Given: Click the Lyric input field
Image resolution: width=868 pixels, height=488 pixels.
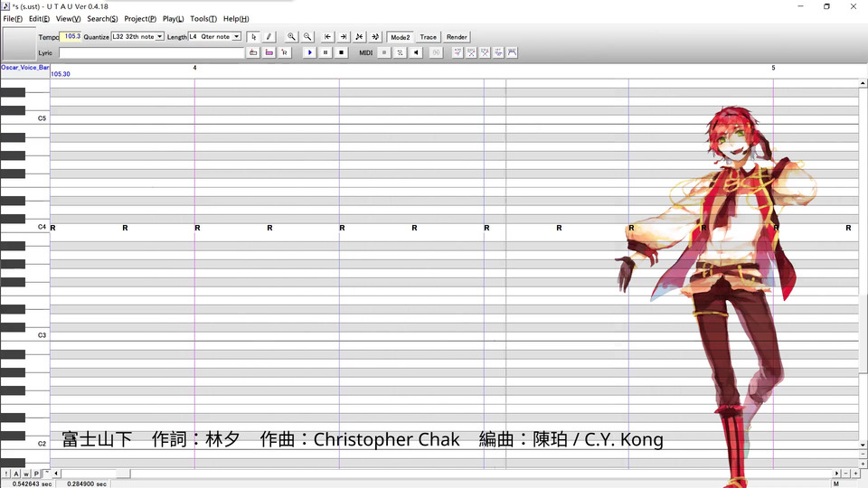Looking at the screenshot, I should 152,52.
